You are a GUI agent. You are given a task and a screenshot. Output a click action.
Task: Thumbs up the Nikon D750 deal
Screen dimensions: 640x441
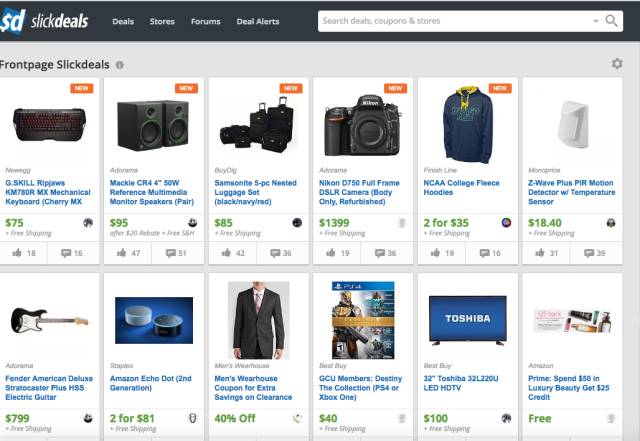click(x=337, y=253)
